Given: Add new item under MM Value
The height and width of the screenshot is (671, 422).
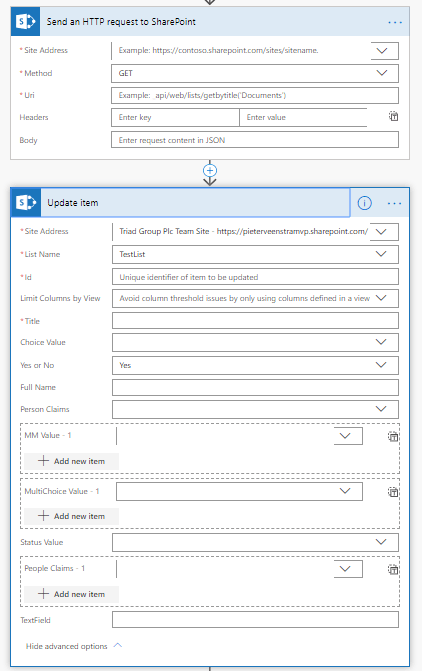Looking at the screenshot, I should point(71,461).
